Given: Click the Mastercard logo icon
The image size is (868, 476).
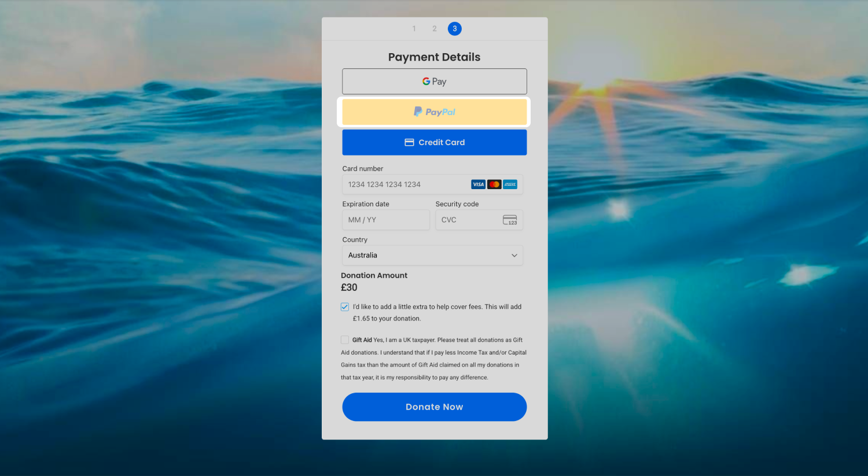Looking at the screenshot, I should click(x=494, y=185).
